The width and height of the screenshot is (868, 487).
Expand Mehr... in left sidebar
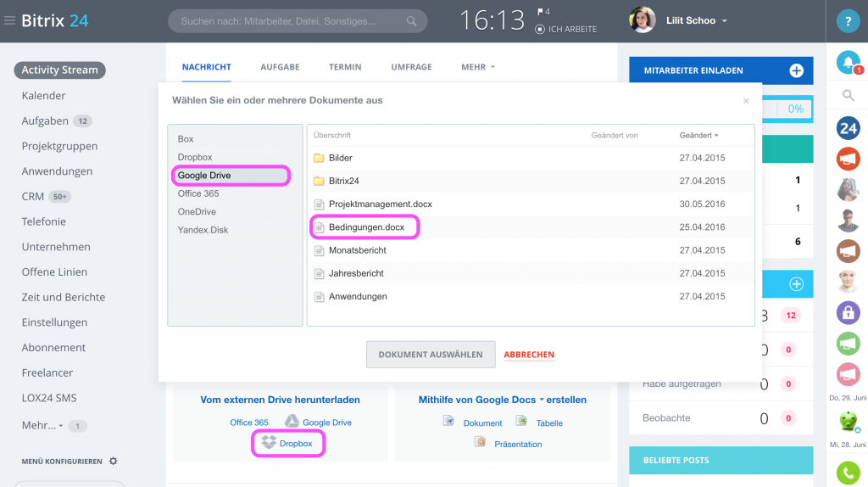click(42, 426)
